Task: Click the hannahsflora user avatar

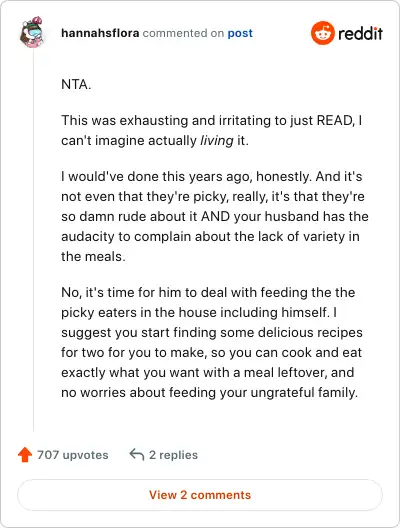Action: click(32, 33)
